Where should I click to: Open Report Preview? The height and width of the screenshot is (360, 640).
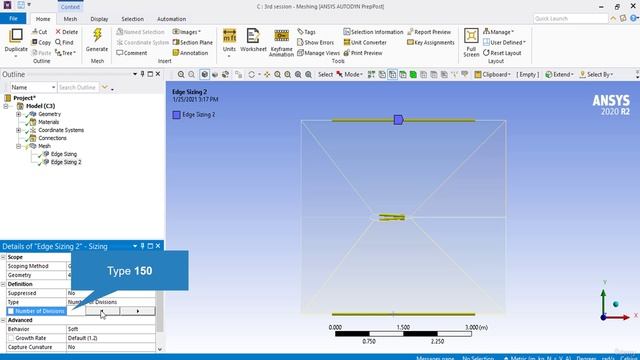coord(429,32)
